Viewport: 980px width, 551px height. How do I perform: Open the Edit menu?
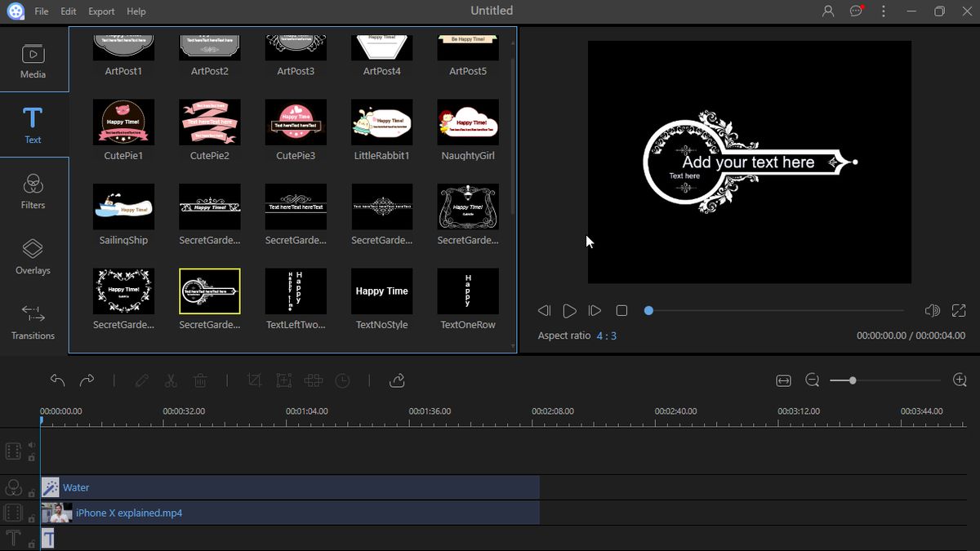point(69,11)
